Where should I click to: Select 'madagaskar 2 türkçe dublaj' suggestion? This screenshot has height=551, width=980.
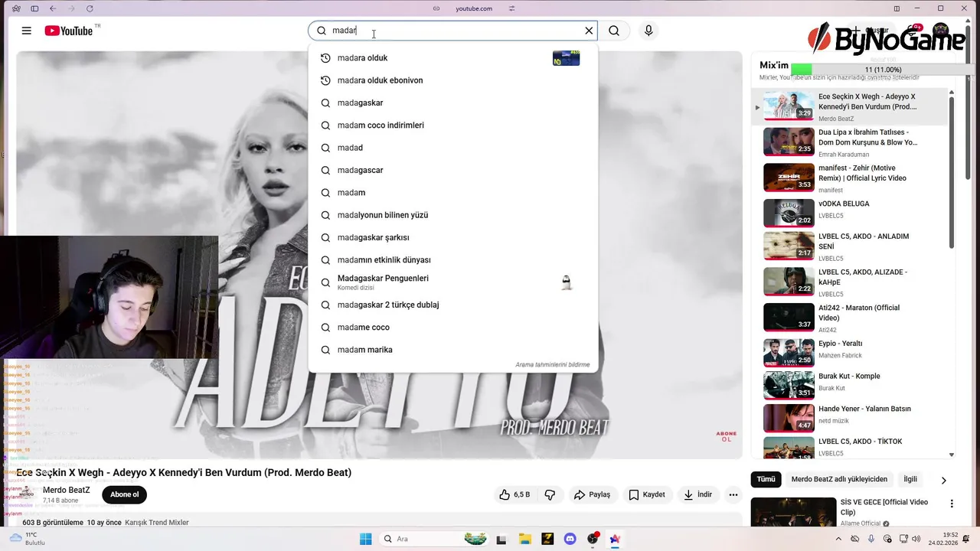click(x=453, y=305)
